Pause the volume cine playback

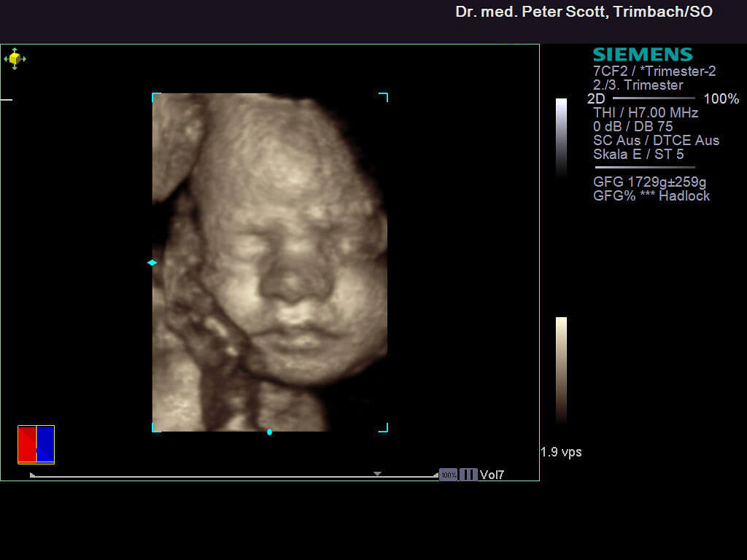(468, 475)
